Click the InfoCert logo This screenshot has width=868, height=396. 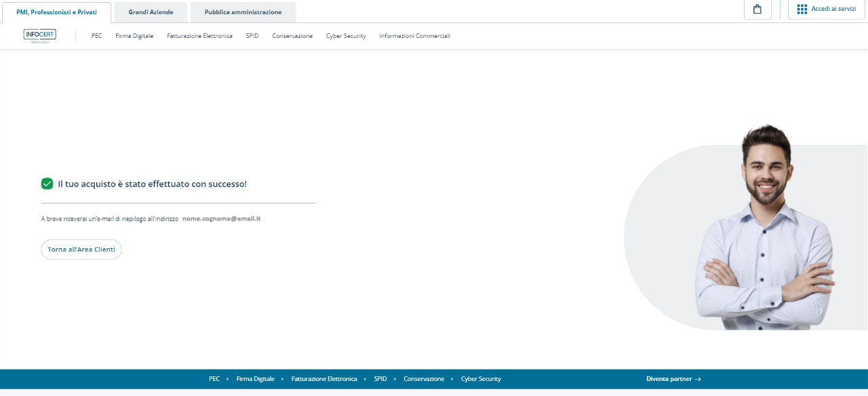point(40,35)
